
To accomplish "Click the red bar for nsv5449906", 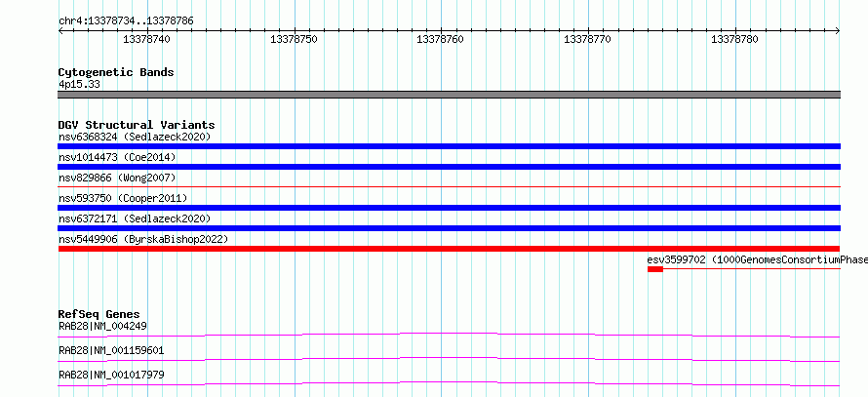I will click(449, 249).
